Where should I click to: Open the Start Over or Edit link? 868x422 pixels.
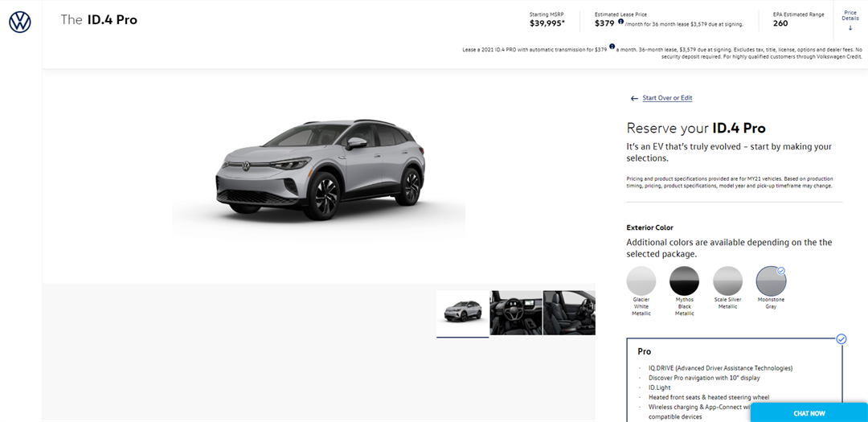click(x=667, y=98)
